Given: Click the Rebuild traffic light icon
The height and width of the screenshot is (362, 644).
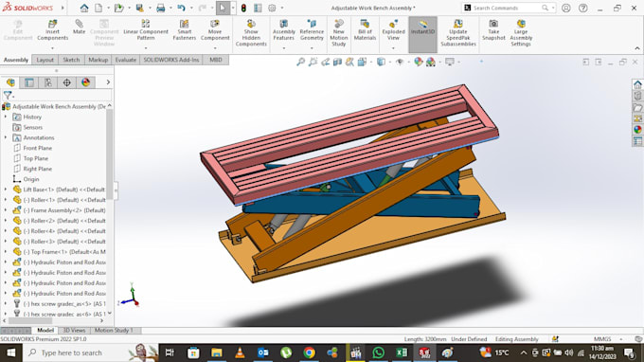Looking at the screenshot, I should point(243,8).
